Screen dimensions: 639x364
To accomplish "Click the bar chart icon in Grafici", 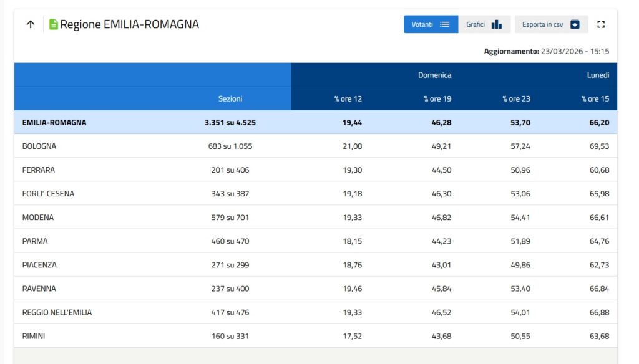I will coord(497,24).
